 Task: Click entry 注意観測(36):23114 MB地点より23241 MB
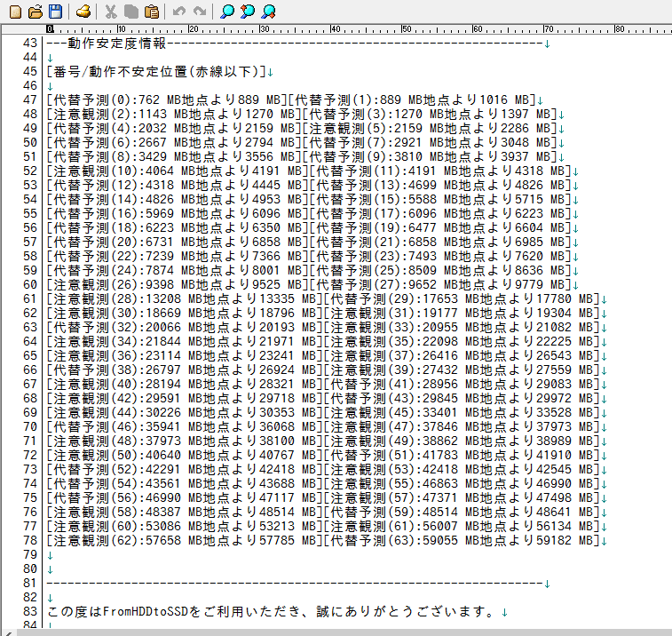coord(185,355)
